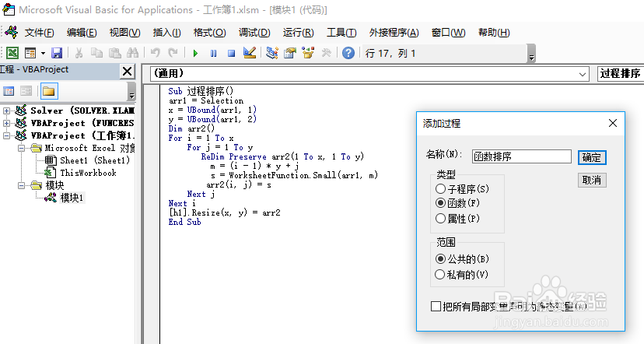Run the macro with green play icon
This screenshot has width=644, height=344.
[195, 54]
